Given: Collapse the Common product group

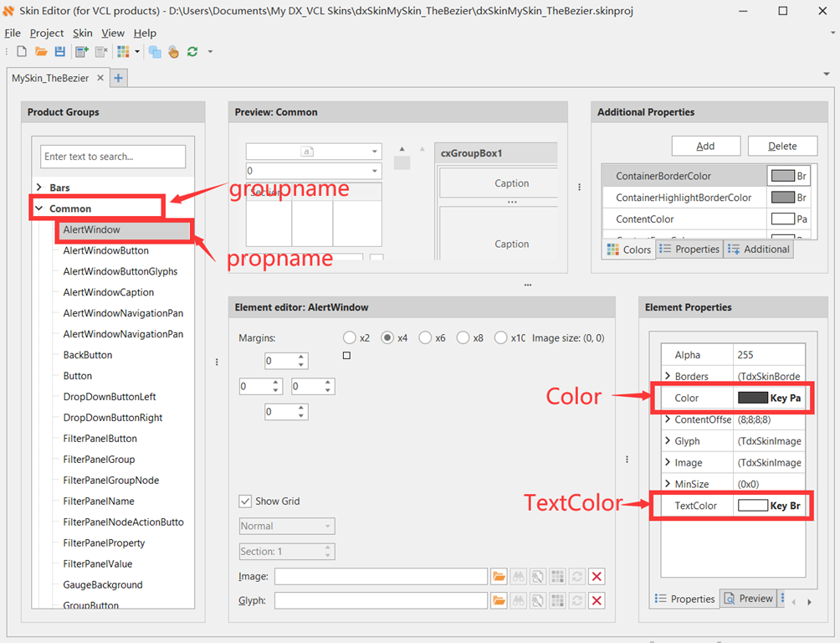Looking at the screenshot, I should click(x=39, y=208).
